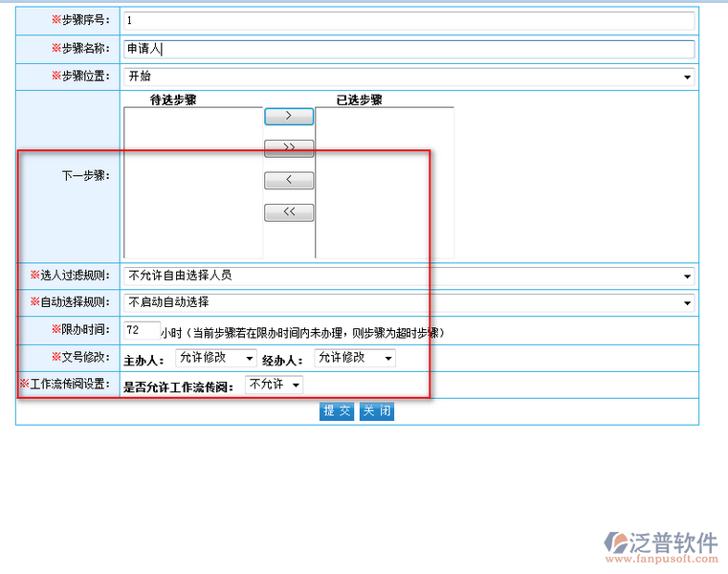Click the 关闭 close button

pos(376,411)
